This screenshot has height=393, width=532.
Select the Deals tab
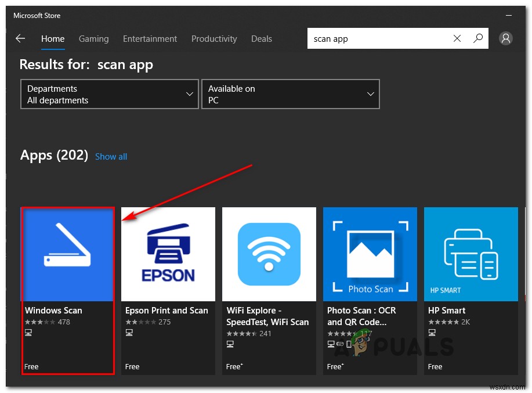(262, 39)
